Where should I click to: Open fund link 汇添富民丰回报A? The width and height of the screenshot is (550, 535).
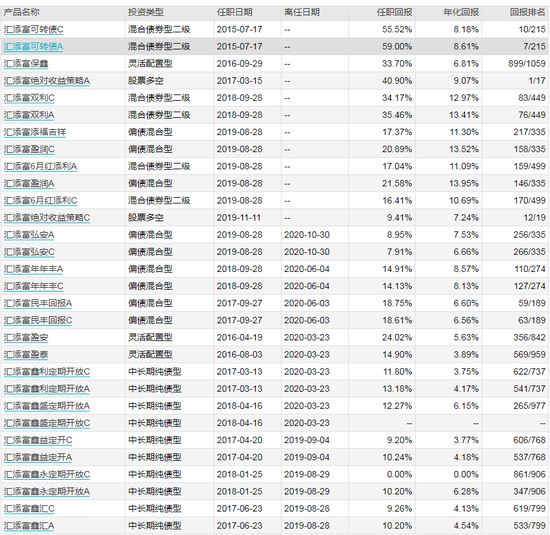38,303
